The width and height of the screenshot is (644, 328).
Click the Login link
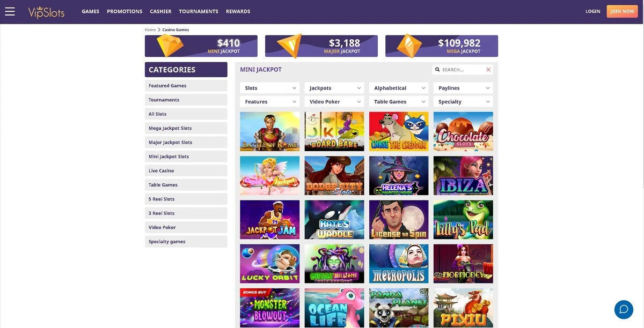pos(593,11)
